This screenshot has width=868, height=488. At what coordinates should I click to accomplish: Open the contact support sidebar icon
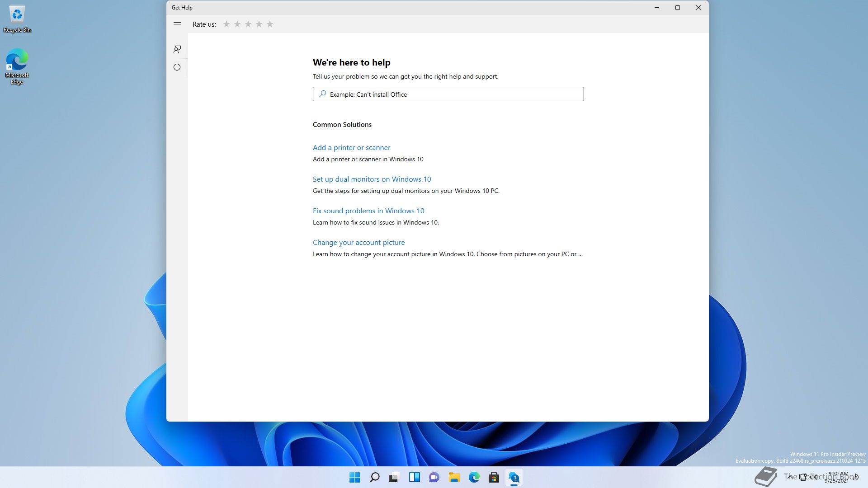[177, 49]
